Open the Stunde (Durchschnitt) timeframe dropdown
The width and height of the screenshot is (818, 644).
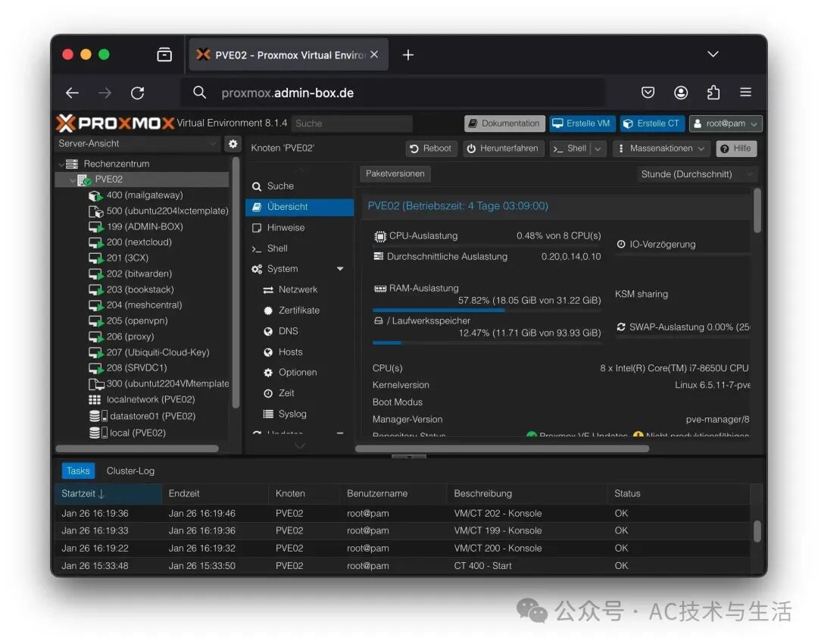pyautogui.click(x=697, y=174)
